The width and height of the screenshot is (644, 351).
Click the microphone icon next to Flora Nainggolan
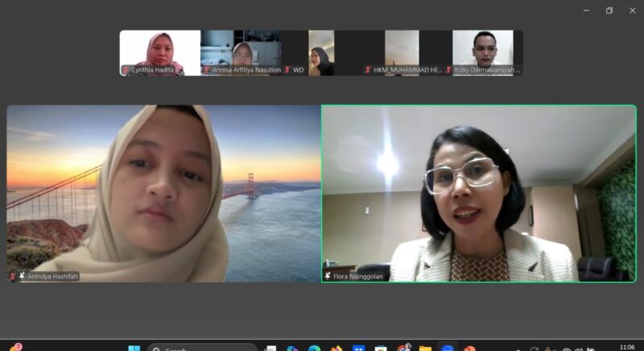click(328, 276)
